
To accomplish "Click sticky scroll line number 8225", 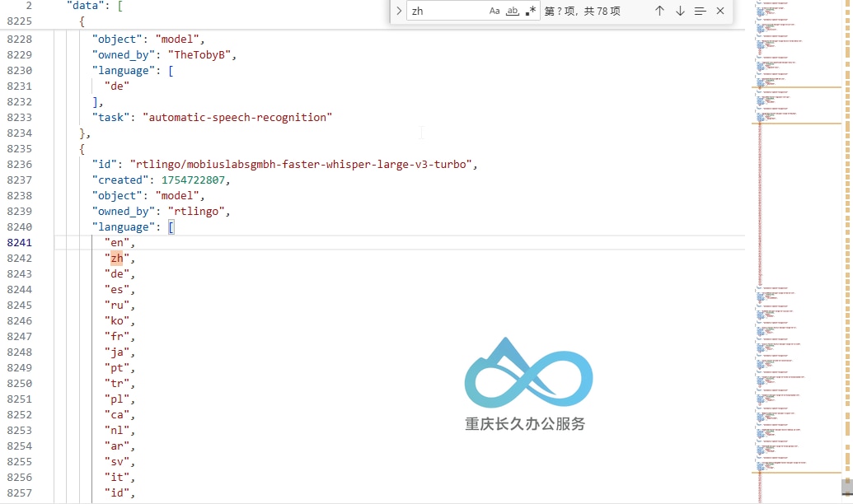I will click(x=20, y=21).
